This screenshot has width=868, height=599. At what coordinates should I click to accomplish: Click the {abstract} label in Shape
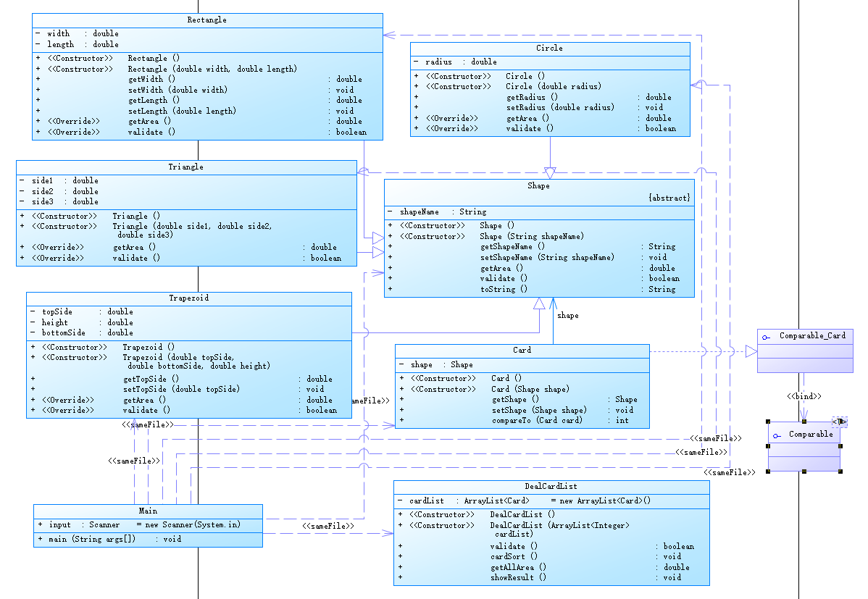pyautogui.click(x=669, y=198)
